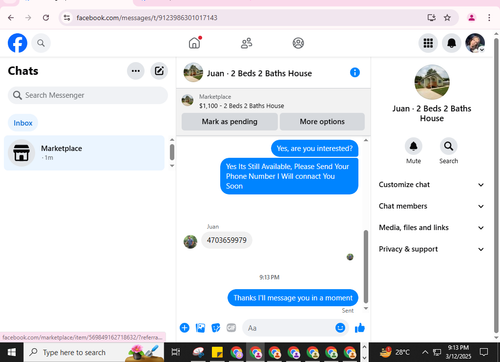Open more actions plus icon in composer

point(184,328)
